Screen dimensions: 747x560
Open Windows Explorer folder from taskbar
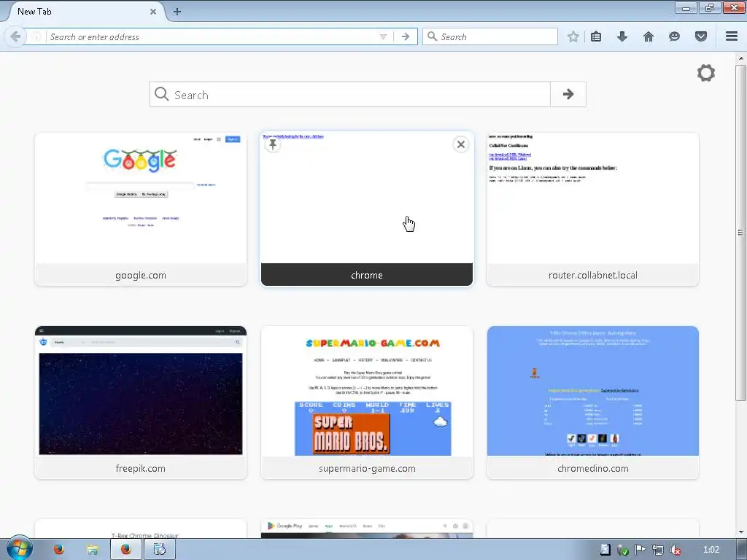pos(93,550)
